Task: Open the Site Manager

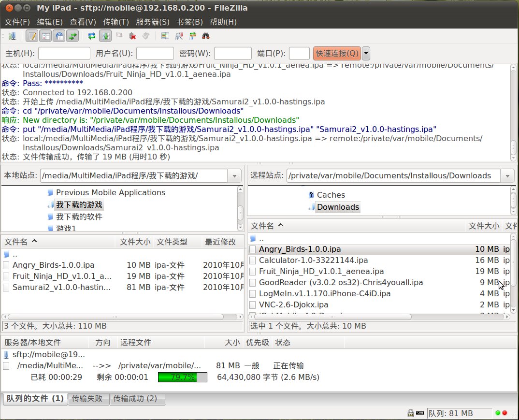Action: click(x=12, y=36)
